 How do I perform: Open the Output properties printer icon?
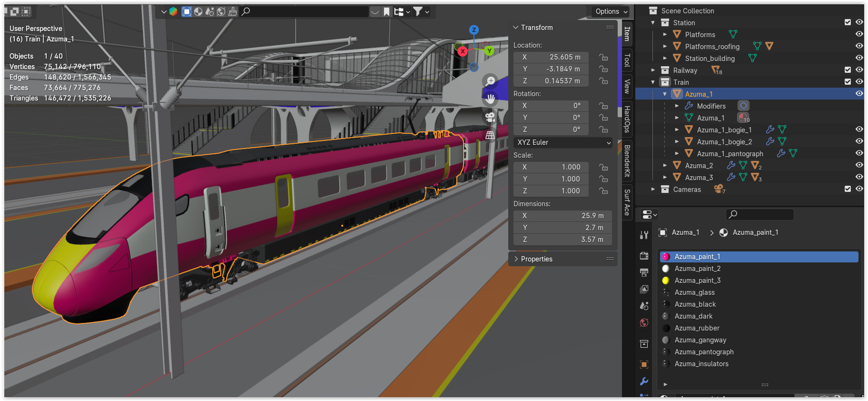(644, 272)
